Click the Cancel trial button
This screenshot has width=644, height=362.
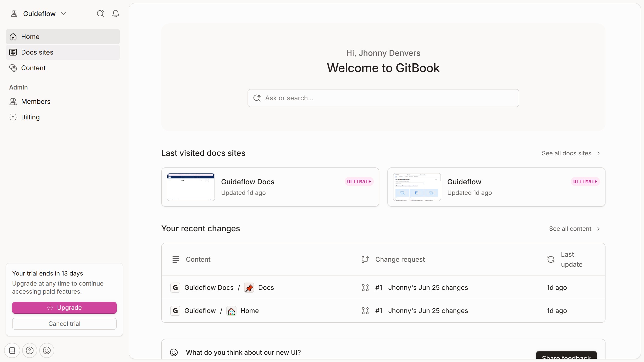tap(64, 324)
